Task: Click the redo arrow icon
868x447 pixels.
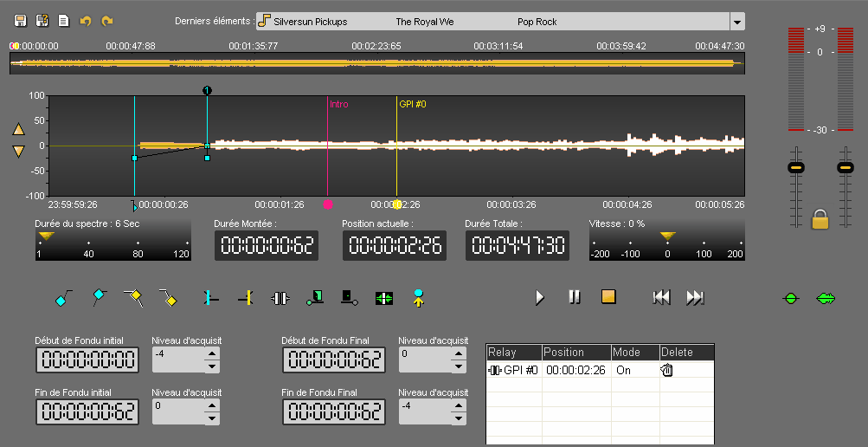Action: coord(106,21)
